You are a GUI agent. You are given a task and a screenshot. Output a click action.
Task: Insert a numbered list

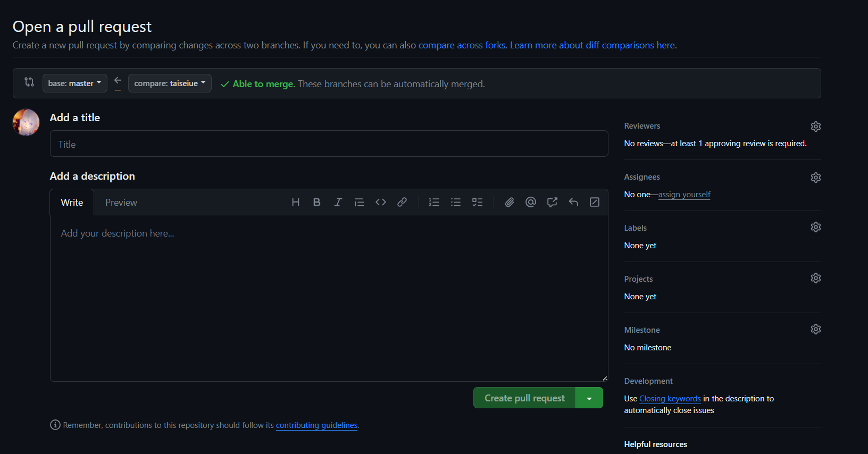(434, 202)
